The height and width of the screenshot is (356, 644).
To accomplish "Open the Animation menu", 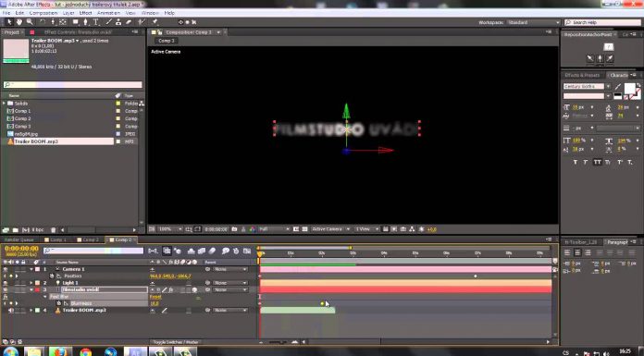I will (x=108, y=13).
